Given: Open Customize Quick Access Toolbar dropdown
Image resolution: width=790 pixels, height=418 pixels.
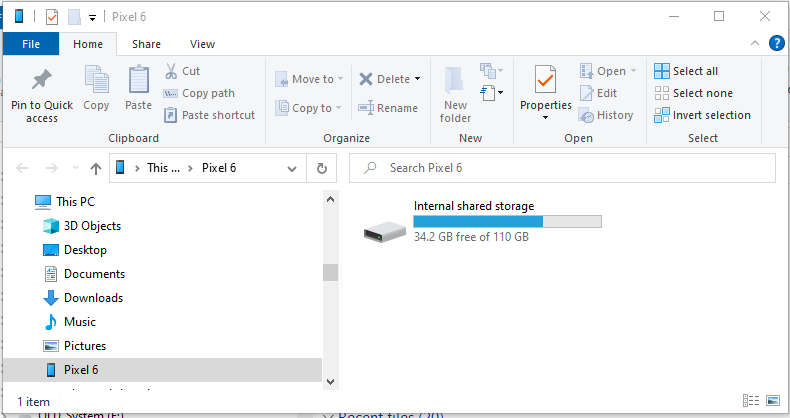Looking at the screenshot, I should (92, 18).
